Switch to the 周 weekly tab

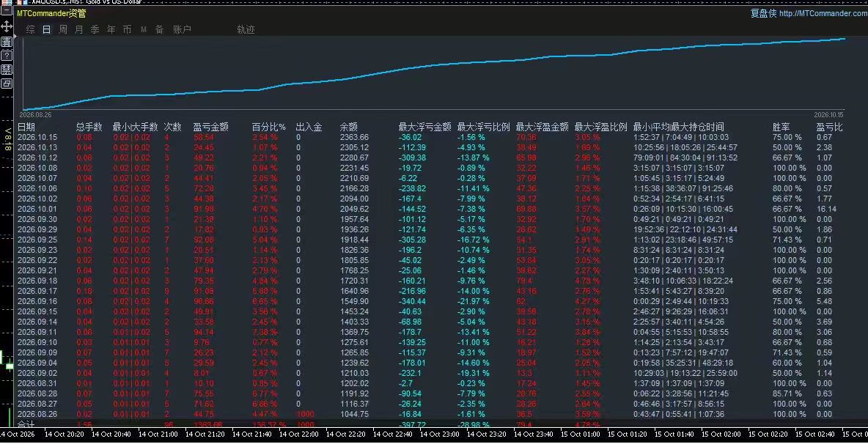click(63, 30)
